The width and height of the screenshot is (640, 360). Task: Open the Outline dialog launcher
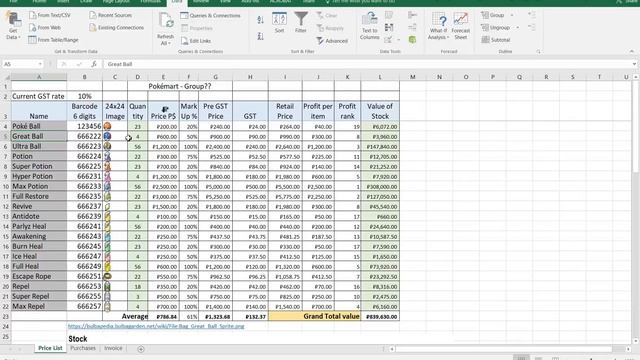pos(538,52)
